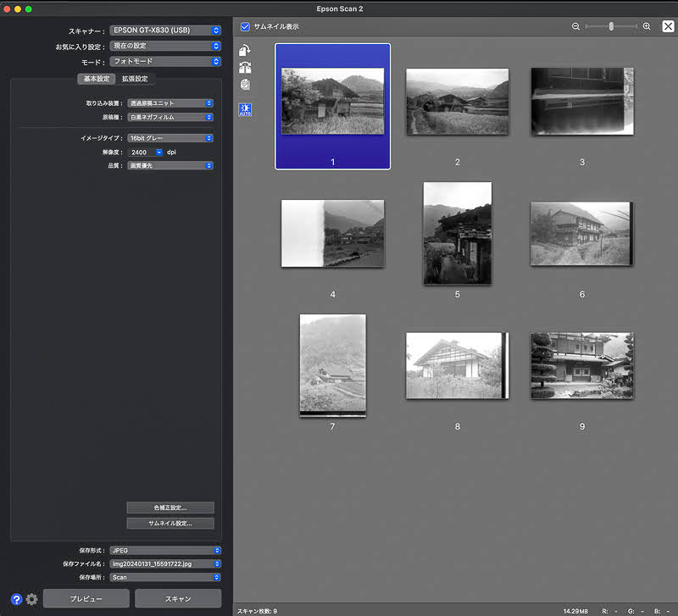Open the お気に入り設定 dropdown
Image resolution: width=678 pixels, height=616 pixels.
pyautogui.click(x=165, y=46)
